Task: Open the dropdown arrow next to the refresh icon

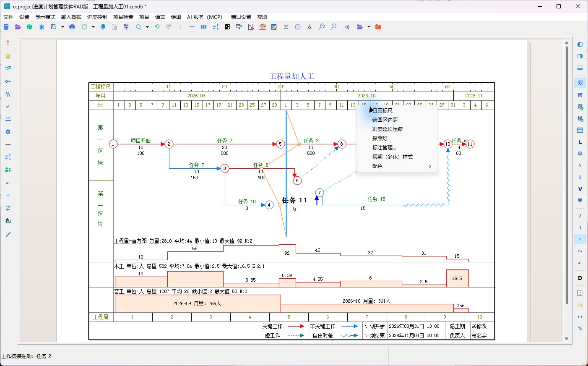Action: (93, 27)
